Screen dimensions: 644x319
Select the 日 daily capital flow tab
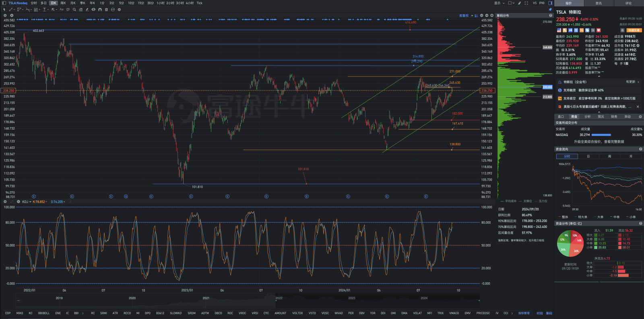click(588, 156)
